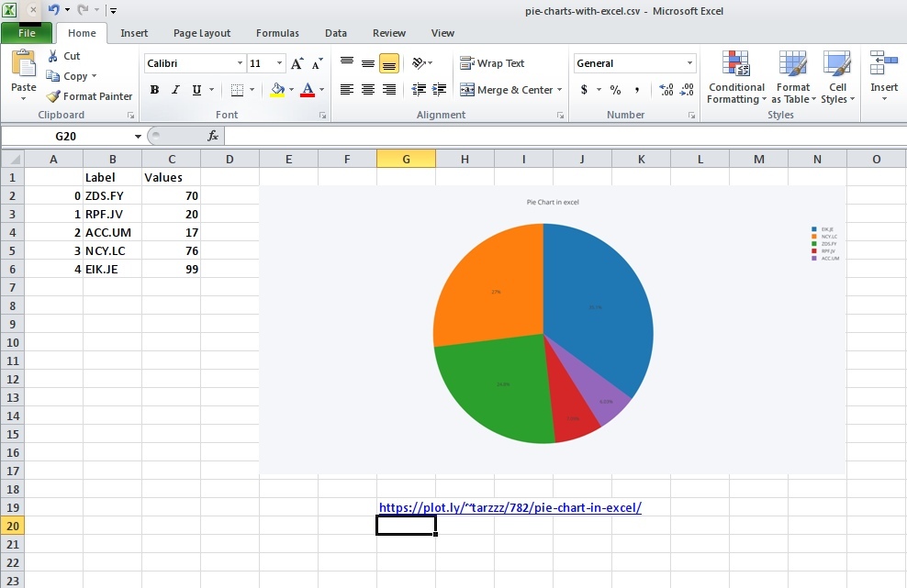Screen dimensions: 907x588
Task: Align text to the left
Action: 346,90
